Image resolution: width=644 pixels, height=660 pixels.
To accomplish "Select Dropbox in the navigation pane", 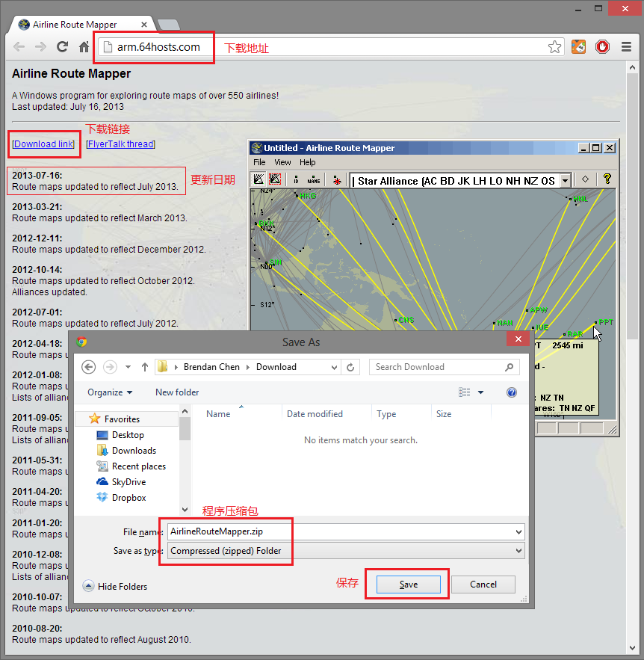I will click(x=129, y=498).
